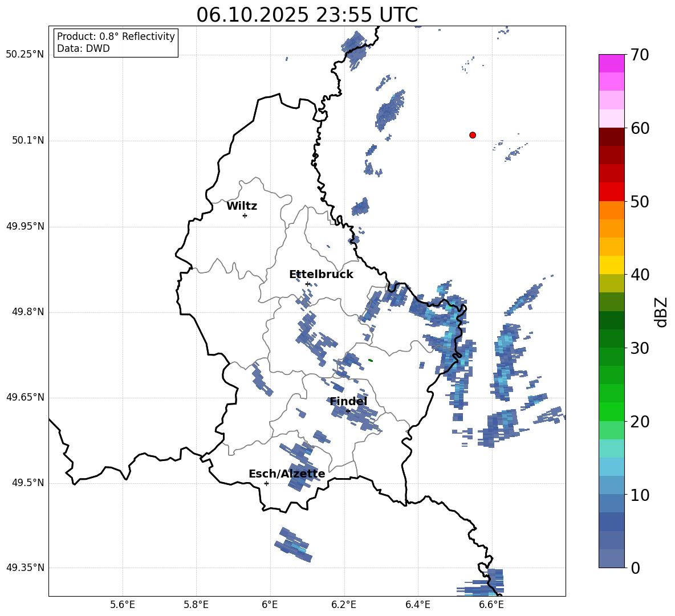Click the 10 tick on colorbar
Image resolution: width=675 pixels, height=616 pixels.
(640, 495)
